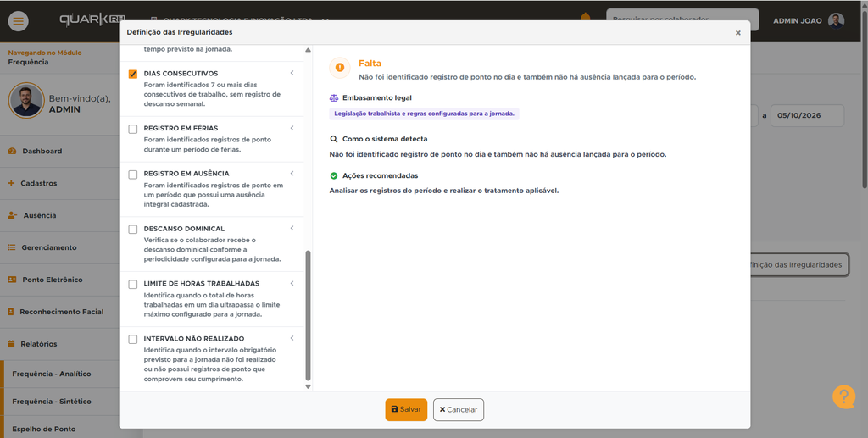
Task: Expand details chevron for Dias Consecutivos
Action: point(292,73)
